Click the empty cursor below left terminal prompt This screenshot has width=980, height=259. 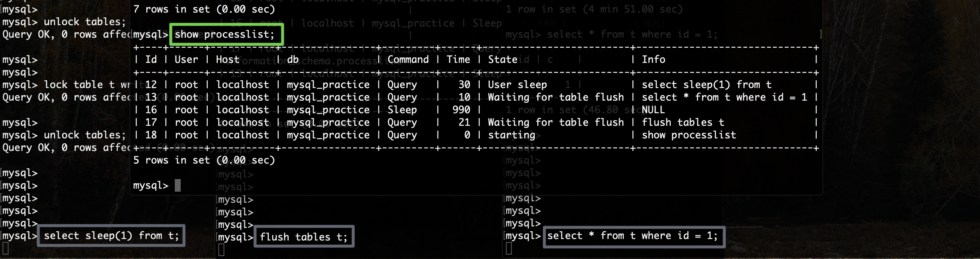click(5, 248)
